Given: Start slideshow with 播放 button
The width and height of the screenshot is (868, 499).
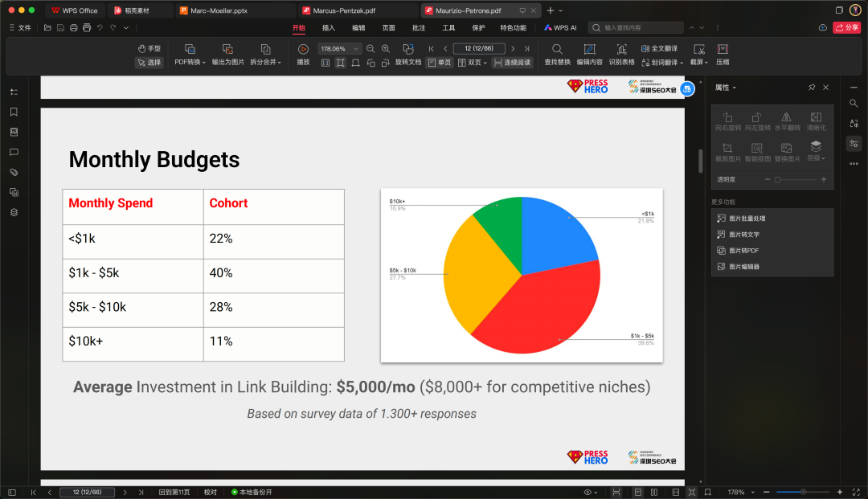Looking at the screenshot, I should click(303, 54).
